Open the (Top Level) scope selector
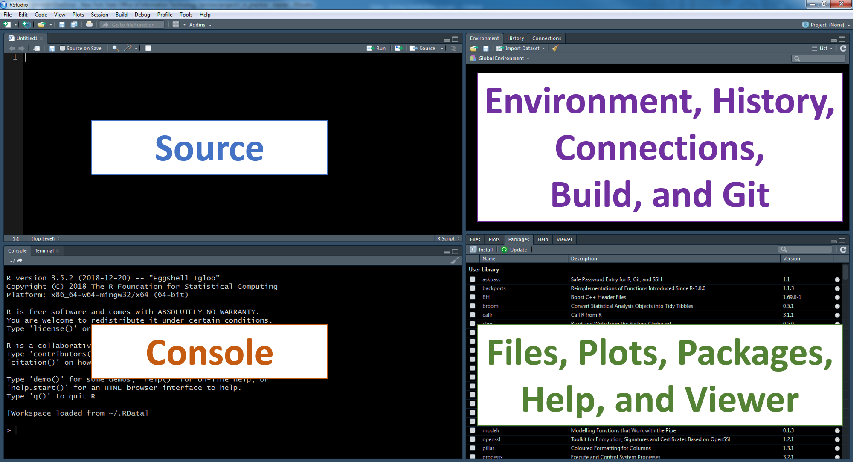The height and width of the screenshot is (462, 868). click(46, 239)
